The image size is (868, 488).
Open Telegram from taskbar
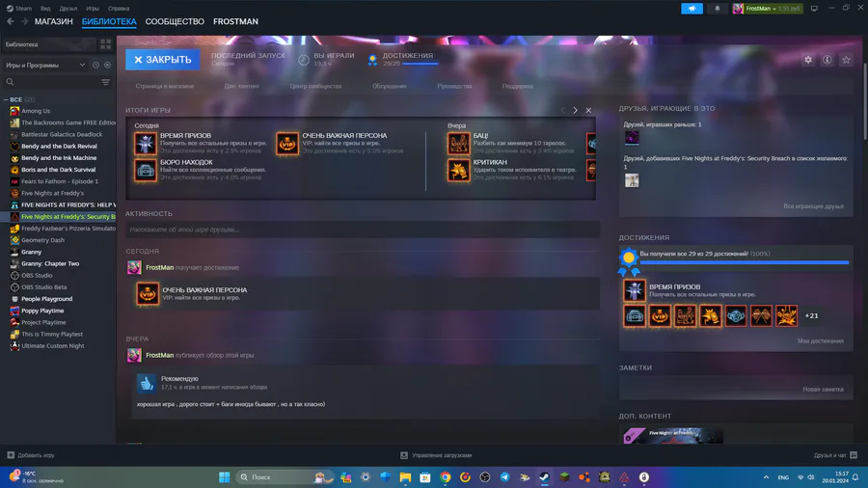coord(504,477)
